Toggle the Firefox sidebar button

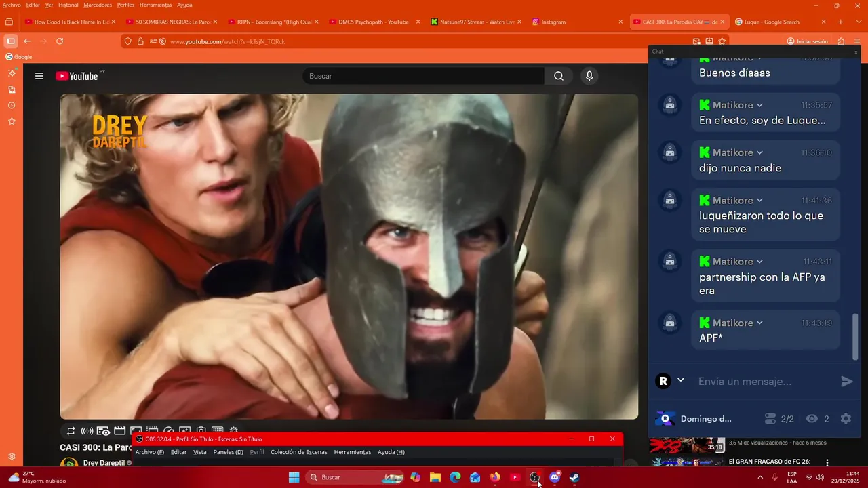point(11,41)
